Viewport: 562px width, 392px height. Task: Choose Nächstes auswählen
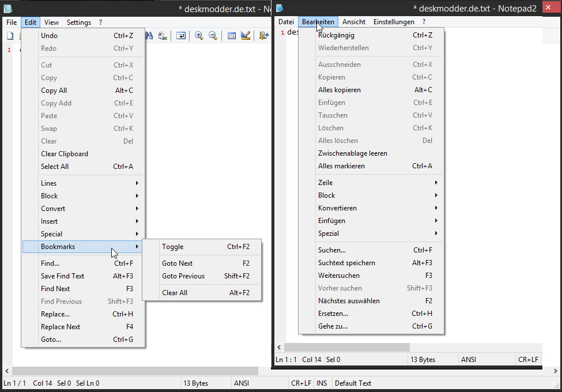click(x=371, y=300)
